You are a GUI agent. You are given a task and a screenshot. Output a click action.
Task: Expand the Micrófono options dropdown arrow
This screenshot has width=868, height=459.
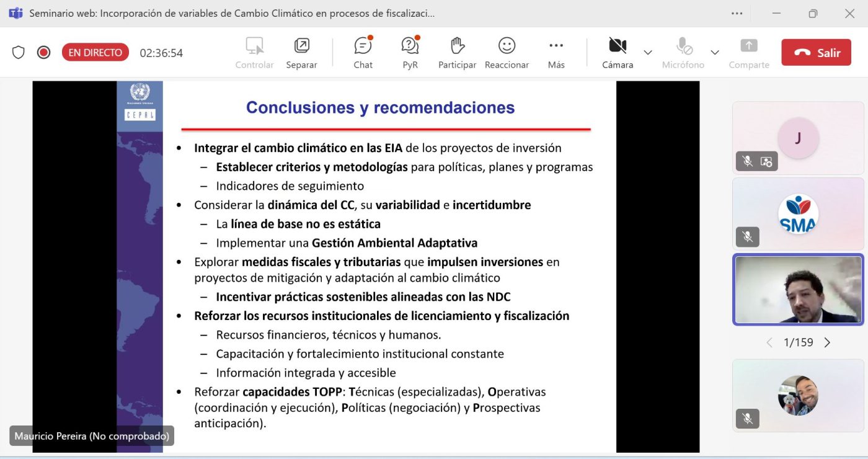(x=715, y=53)
